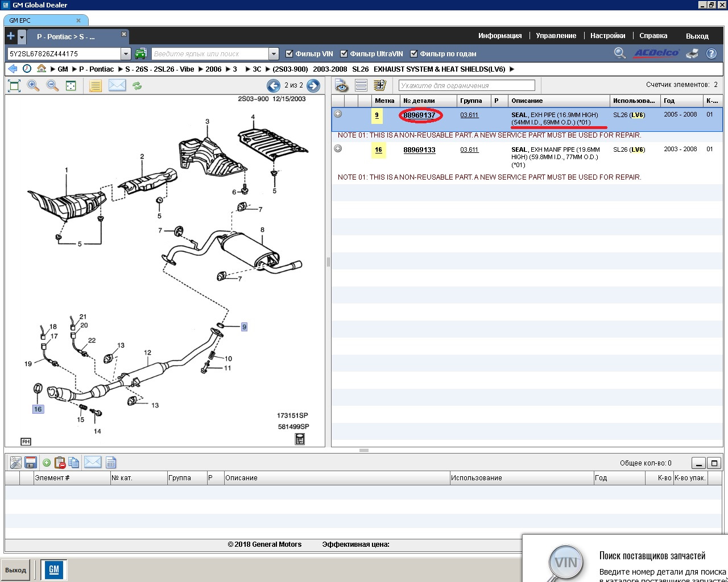Click the group 03.611 link for item 16
The height and width of the screenshot is (582, 728).
tap(469, 150)
